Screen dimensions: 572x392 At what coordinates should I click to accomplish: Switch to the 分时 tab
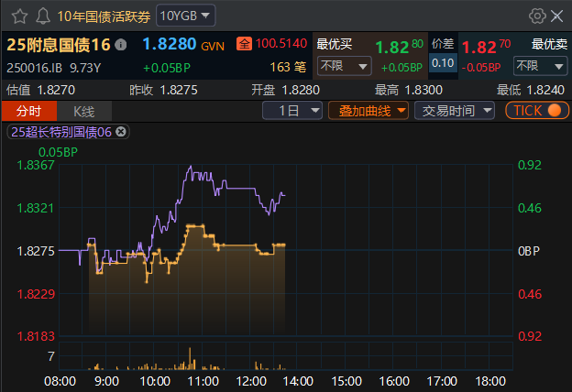(x=28, y=111)
